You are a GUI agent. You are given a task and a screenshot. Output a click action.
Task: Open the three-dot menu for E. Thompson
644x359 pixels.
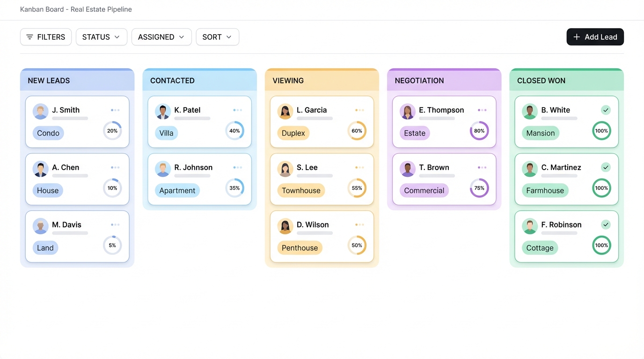pyautogui.click(x=482, y=110)
